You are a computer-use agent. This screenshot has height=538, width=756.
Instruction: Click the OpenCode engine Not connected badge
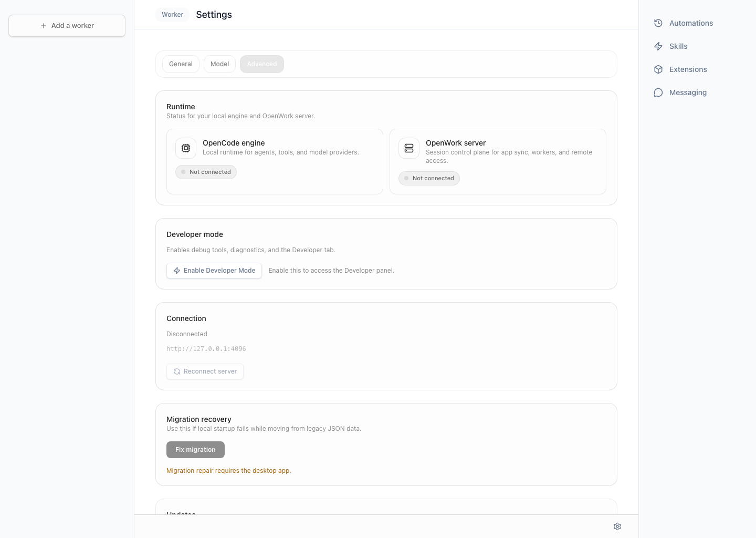206,172
